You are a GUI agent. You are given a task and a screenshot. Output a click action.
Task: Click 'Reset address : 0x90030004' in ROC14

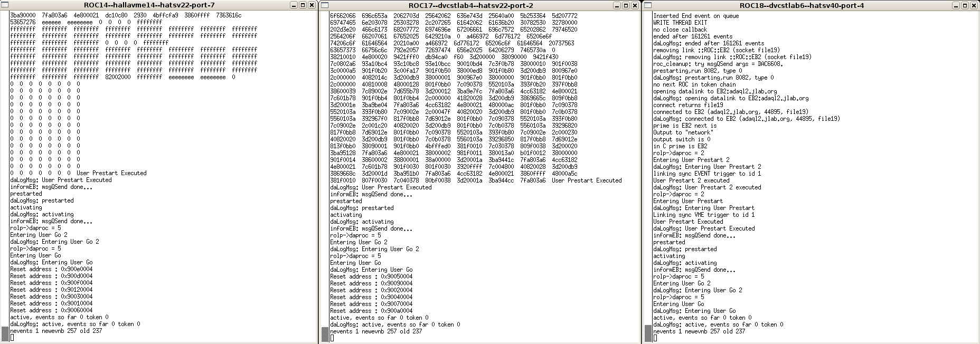coord(51,297)
